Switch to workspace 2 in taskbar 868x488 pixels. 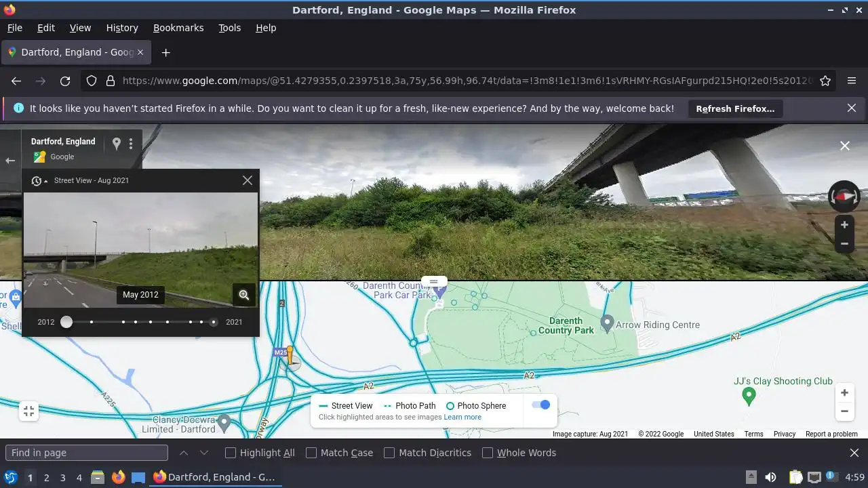[x=47, y=478]
